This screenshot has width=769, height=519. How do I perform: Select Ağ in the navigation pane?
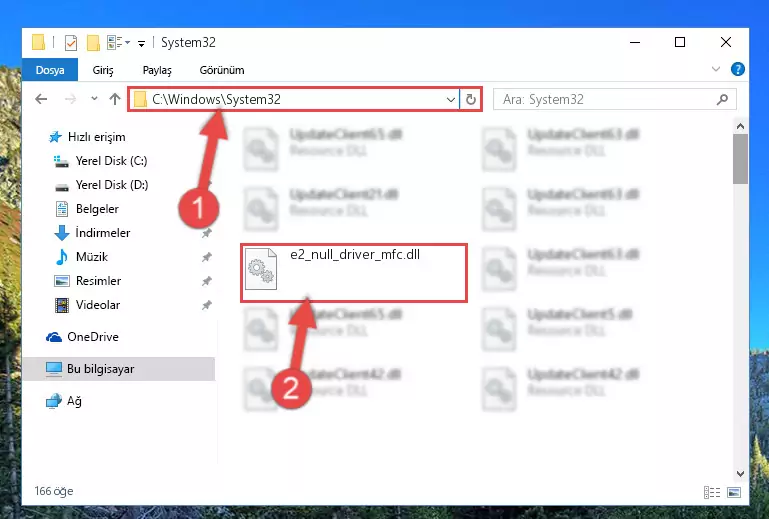[64, 401]
